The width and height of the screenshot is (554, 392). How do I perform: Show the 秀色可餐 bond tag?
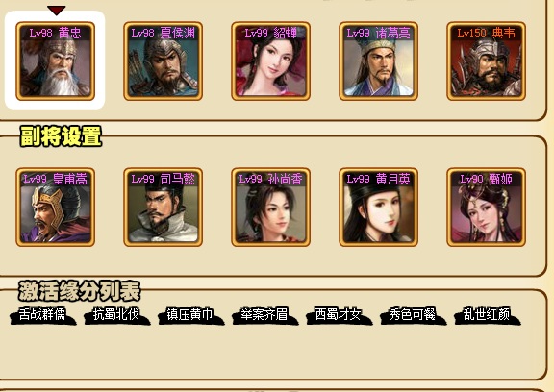coord(413,315)
